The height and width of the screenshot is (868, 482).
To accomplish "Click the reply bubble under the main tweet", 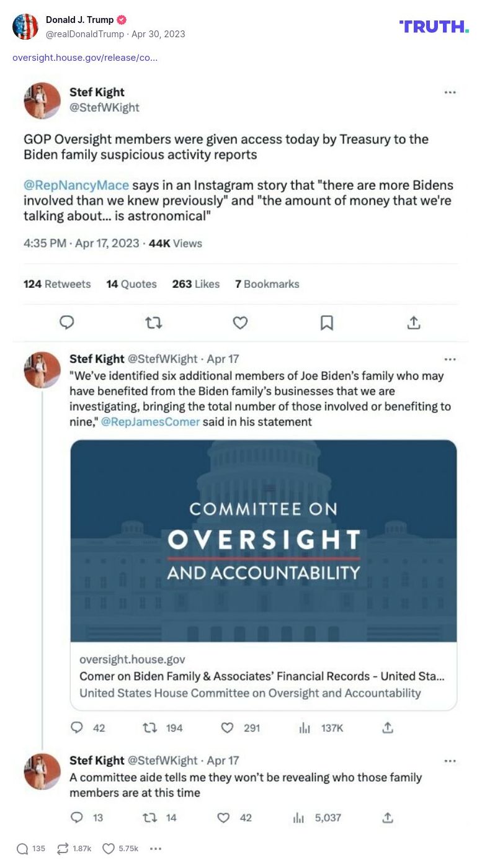I will click(x=66, y=323).
